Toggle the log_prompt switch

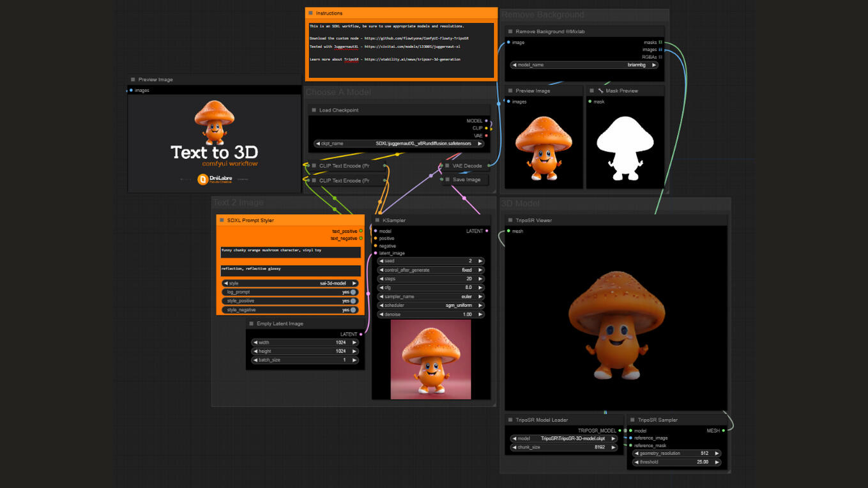pos(353,292)
